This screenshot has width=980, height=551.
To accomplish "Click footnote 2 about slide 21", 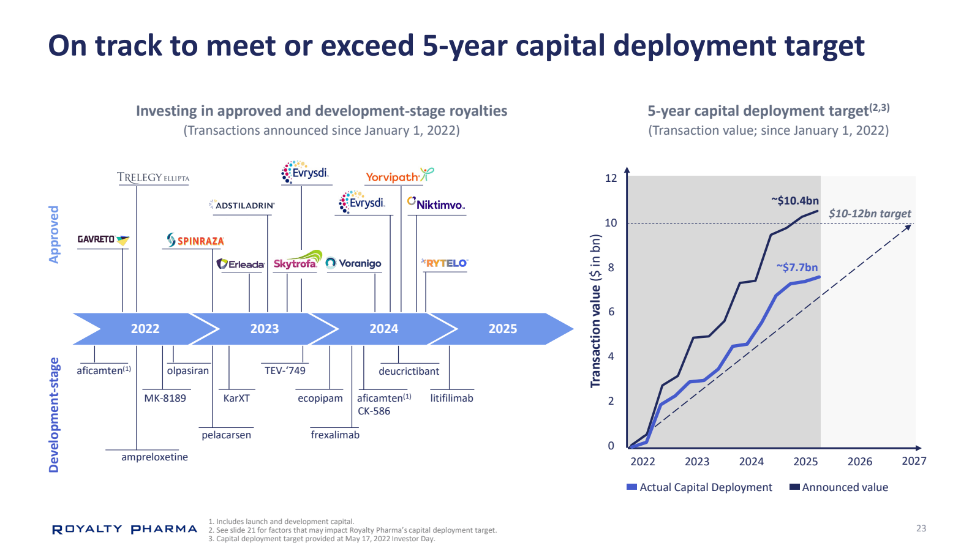I will pos(353,530).
